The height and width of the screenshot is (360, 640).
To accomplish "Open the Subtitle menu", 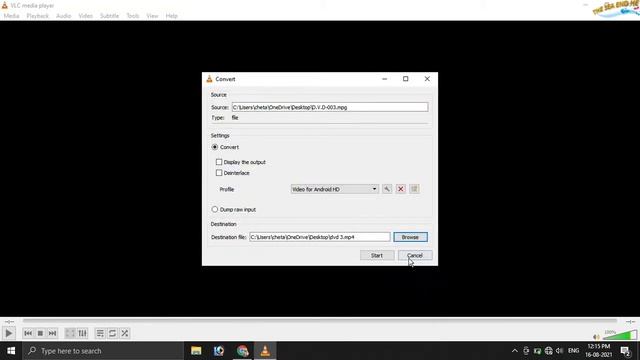I will point(109,16).
